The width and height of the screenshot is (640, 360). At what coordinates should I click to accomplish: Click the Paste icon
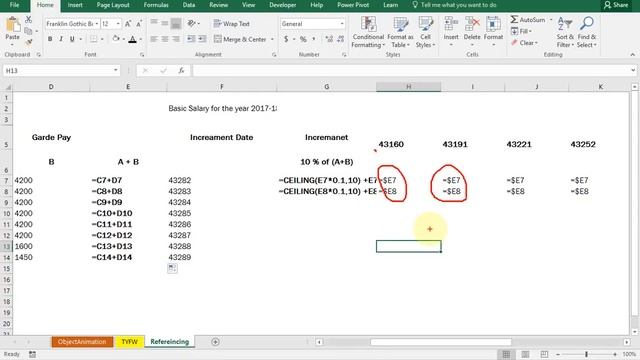[x=13, y=25]
